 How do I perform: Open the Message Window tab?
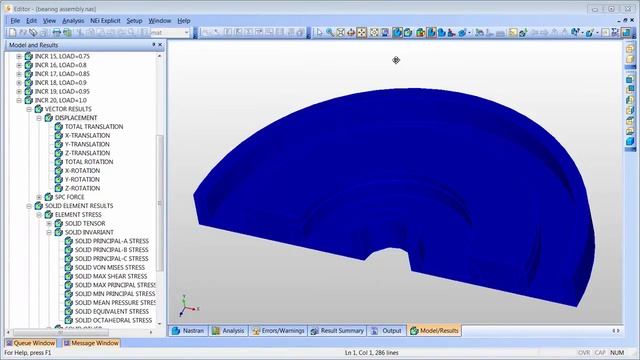click(x=91, y=343)
